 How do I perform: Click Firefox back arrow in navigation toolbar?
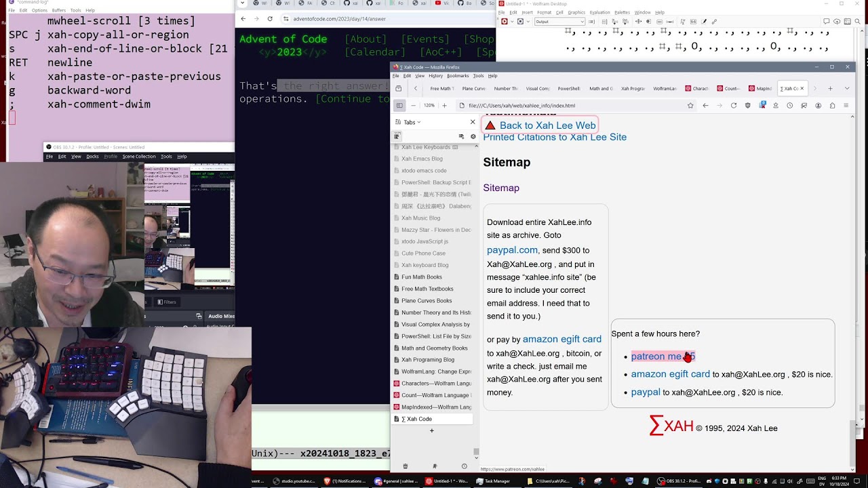pyautogui.click(x=705, y=106)
